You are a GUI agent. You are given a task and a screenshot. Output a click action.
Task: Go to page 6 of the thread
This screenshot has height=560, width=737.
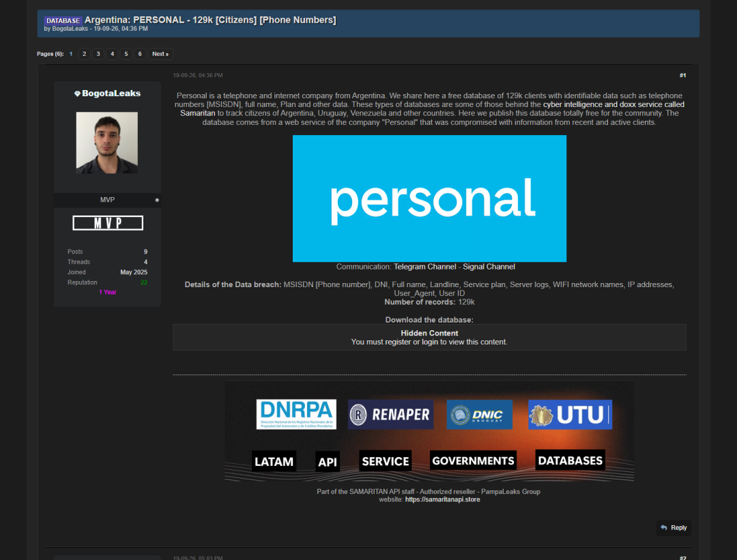140,54
